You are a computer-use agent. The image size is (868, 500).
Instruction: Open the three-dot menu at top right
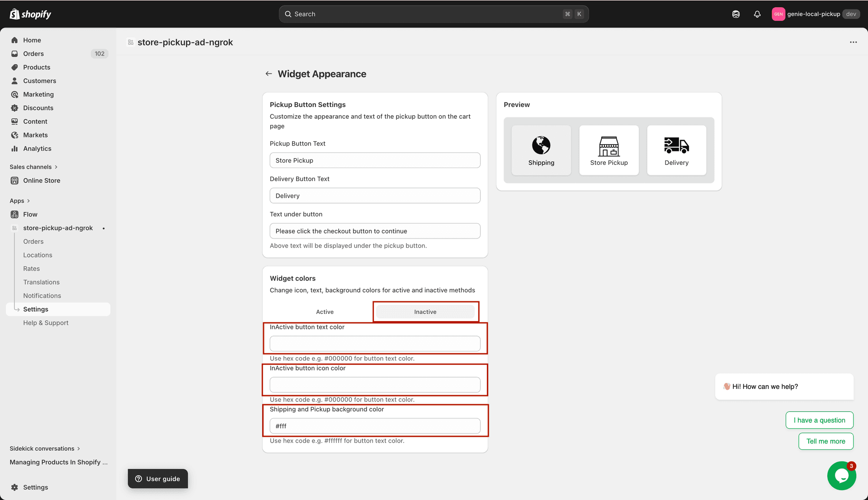tap(853, 42)
